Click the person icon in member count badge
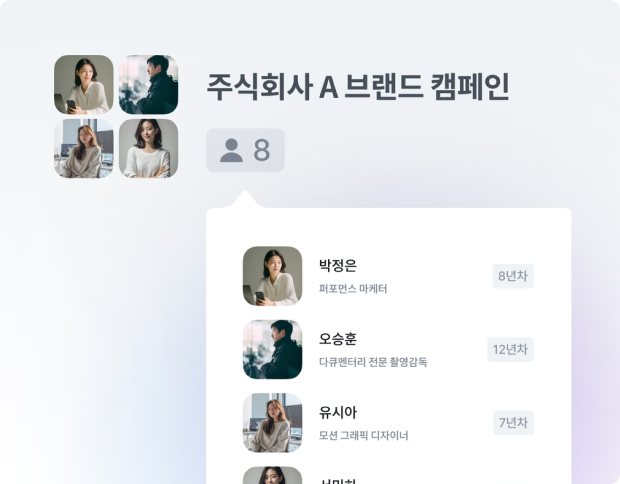This screenshot has width=620, height=484. 231,150
